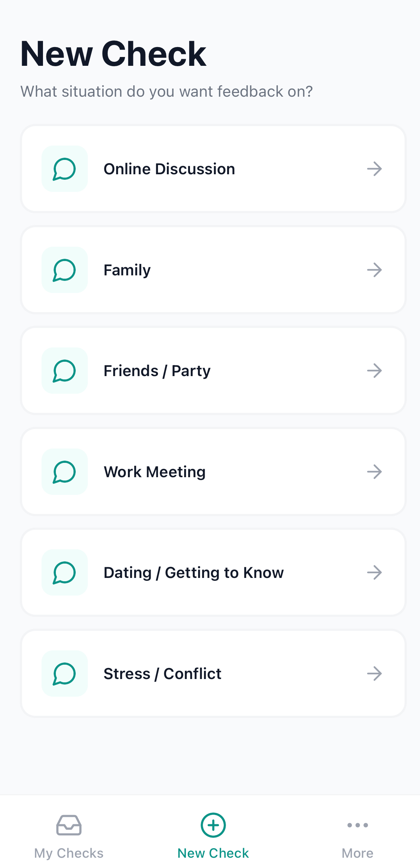
Task: Select the Online Discussion label
Action: [169, 169]
